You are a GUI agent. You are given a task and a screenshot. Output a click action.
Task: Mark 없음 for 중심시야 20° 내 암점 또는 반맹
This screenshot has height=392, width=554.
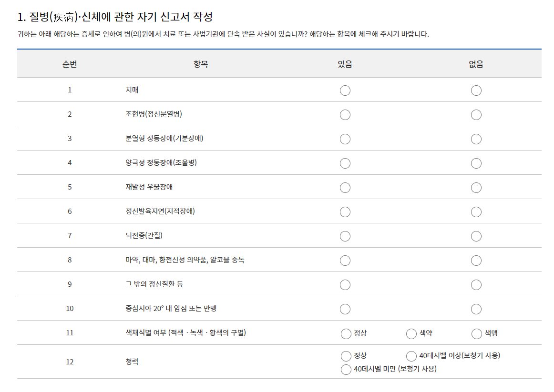click(476, 309)
